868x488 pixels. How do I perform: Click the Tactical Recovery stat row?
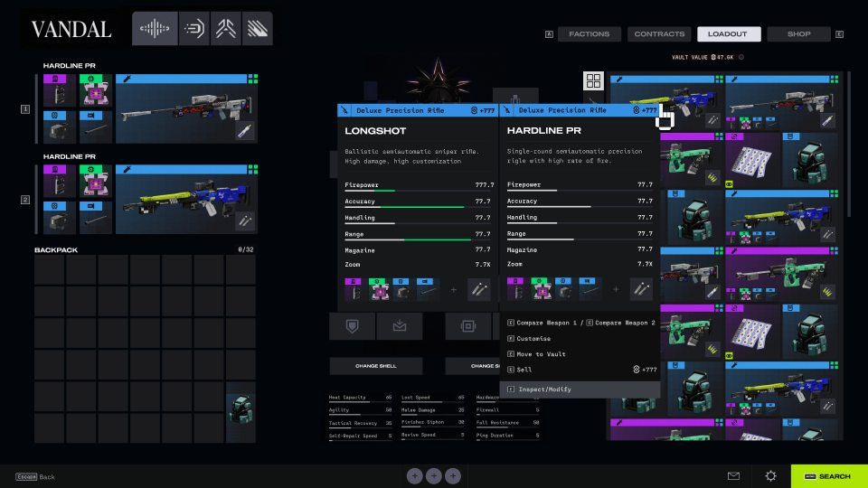[x=361, y=423]
